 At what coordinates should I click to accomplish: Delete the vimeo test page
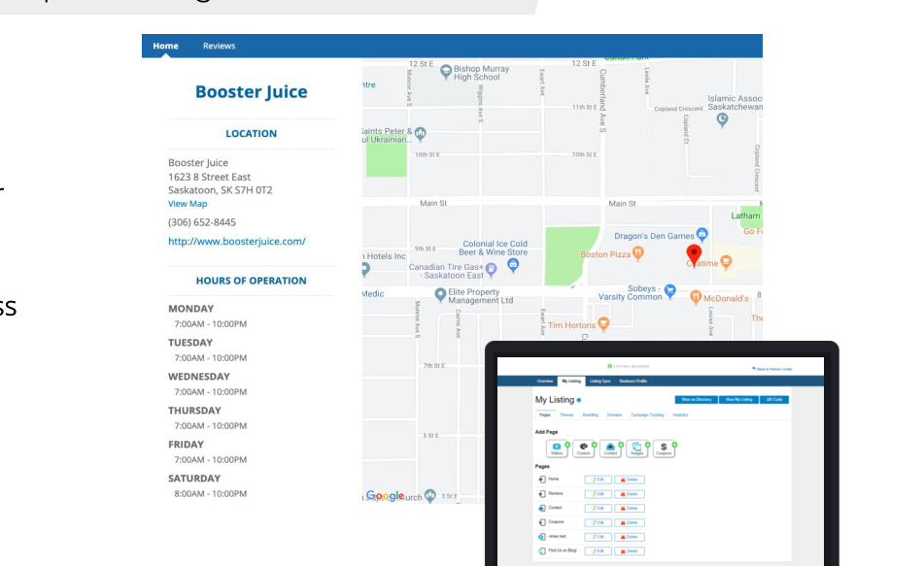630,537
